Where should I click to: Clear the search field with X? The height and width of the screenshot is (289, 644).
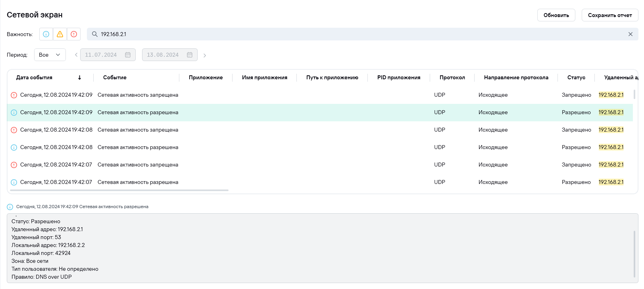click(630, 34)
